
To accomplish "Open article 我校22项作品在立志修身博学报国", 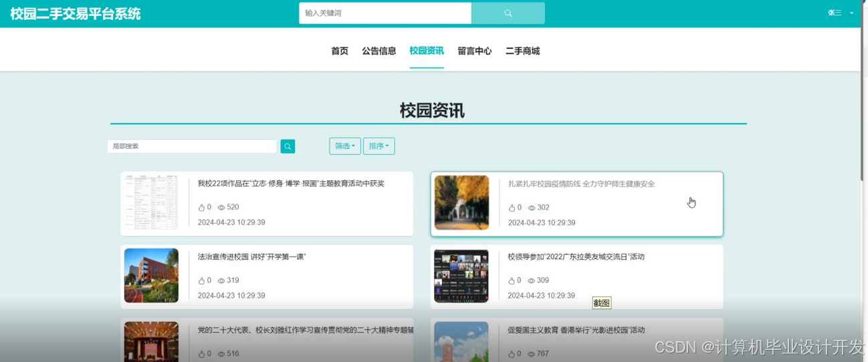I will click(x=291, y=184).
